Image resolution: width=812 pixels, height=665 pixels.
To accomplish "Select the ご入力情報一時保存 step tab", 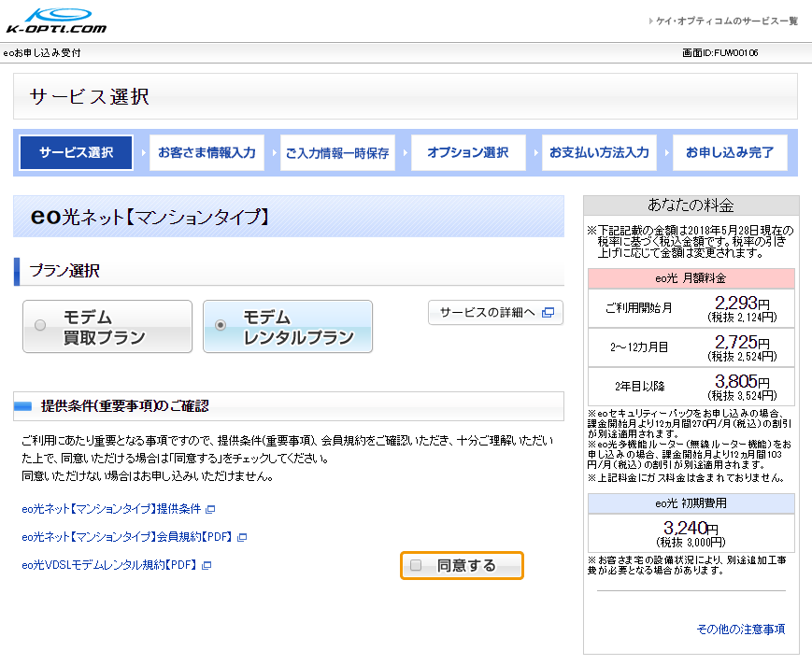I will 337,152.
